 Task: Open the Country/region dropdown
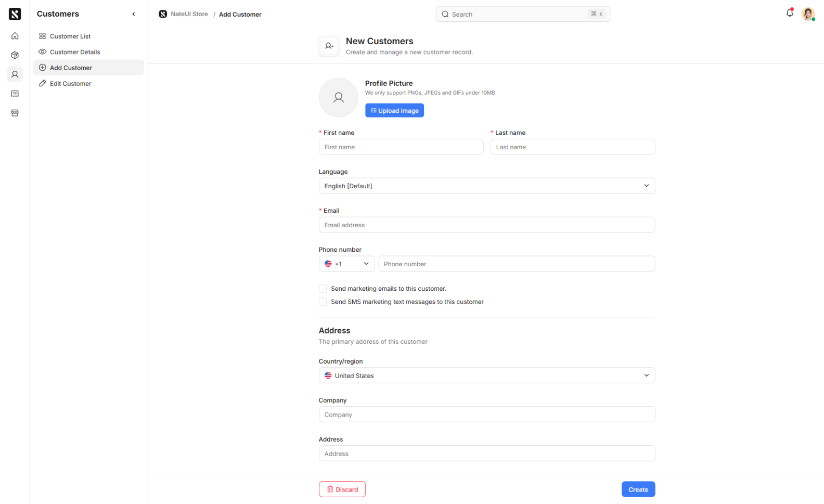pyautogui.click(x=487, y=376)
